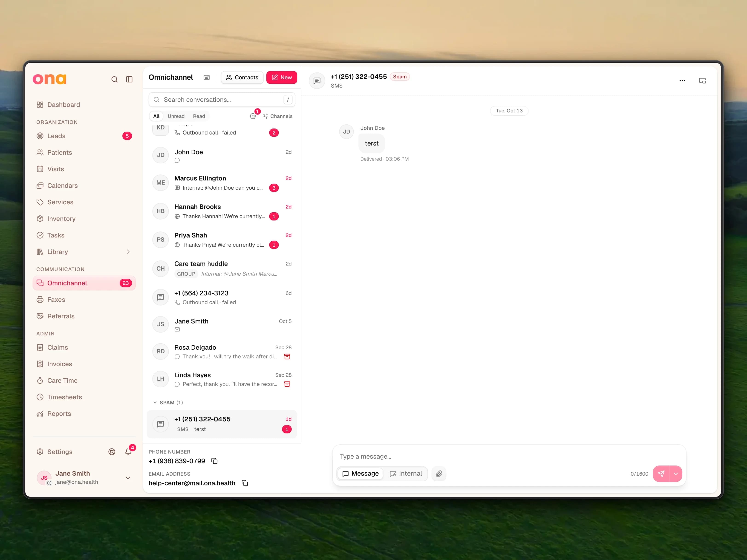
Task: Open the Patients page
Action: pos(84,152)
